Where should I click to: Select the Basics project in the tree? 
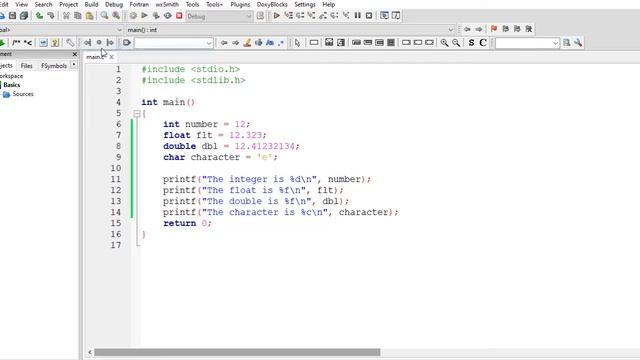click(11, 85)
